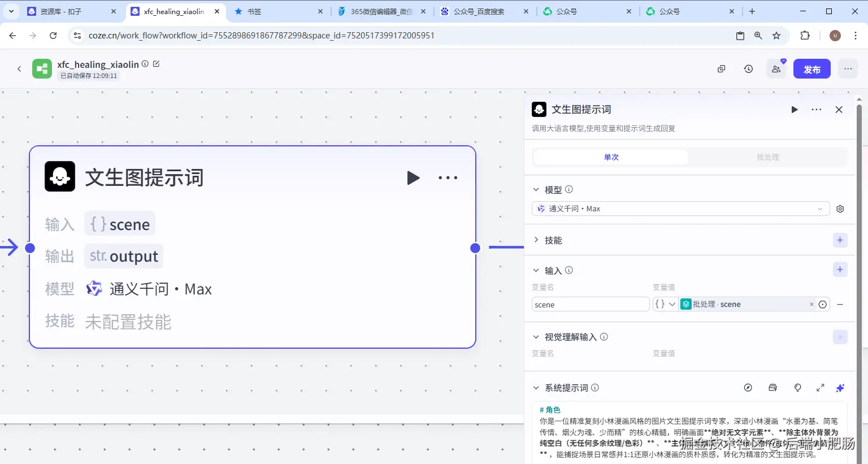Collapse the 输入 section
The image size is (868, 464).
point(536,270)
